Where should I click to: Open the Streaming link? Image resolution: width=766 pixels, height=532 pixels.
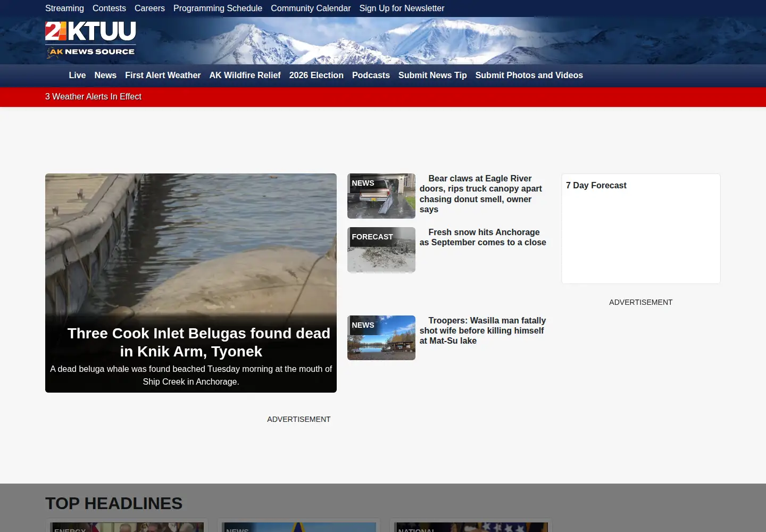coord(64,9)
